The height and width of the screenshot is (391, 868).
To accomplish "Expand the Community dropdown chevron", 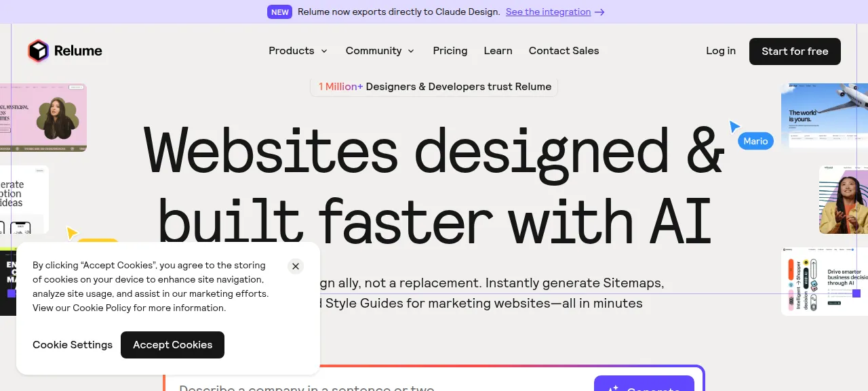I will (411, 51).
